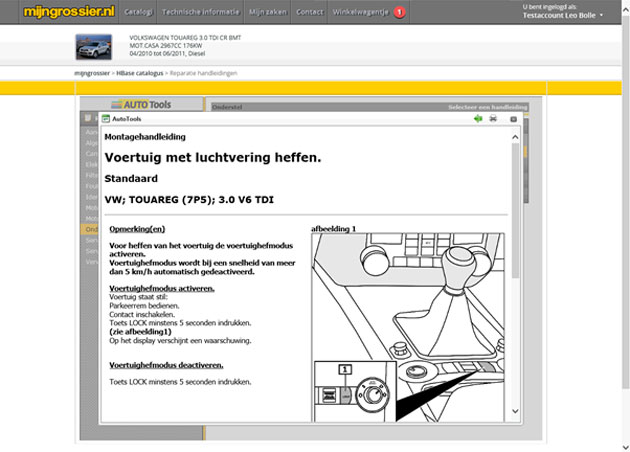The image size is (630, 452).
Task: Click the red cart count badge
Action: coord(399,12)
